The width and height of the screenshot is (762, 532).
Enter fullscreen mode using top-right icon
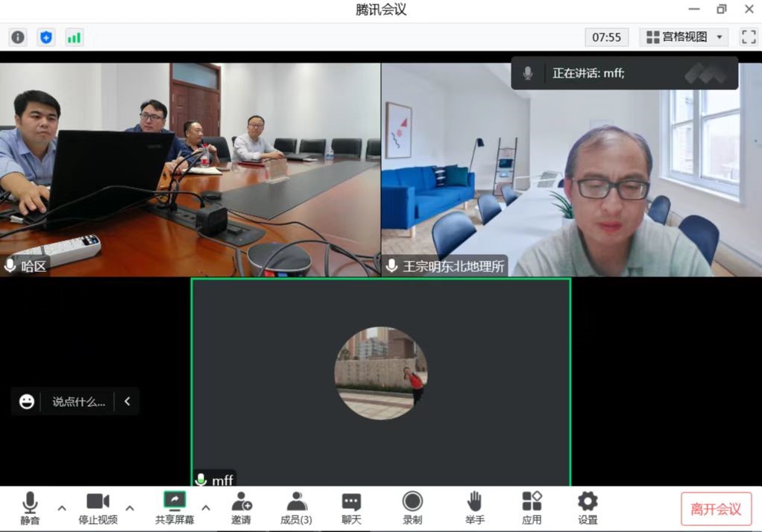749,37
